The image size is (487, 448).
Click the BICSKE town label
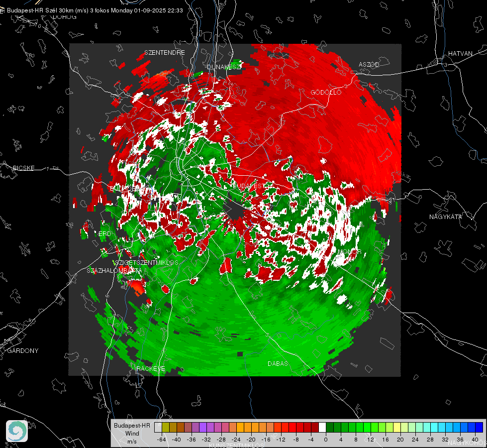(x=23, y=168)
